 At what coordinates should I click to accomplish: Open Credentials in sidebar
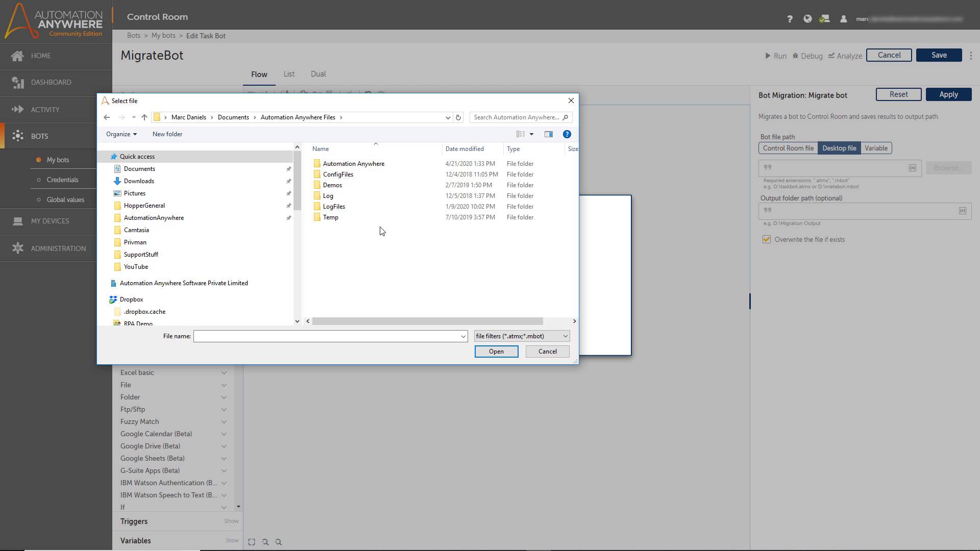click(62, 180)
